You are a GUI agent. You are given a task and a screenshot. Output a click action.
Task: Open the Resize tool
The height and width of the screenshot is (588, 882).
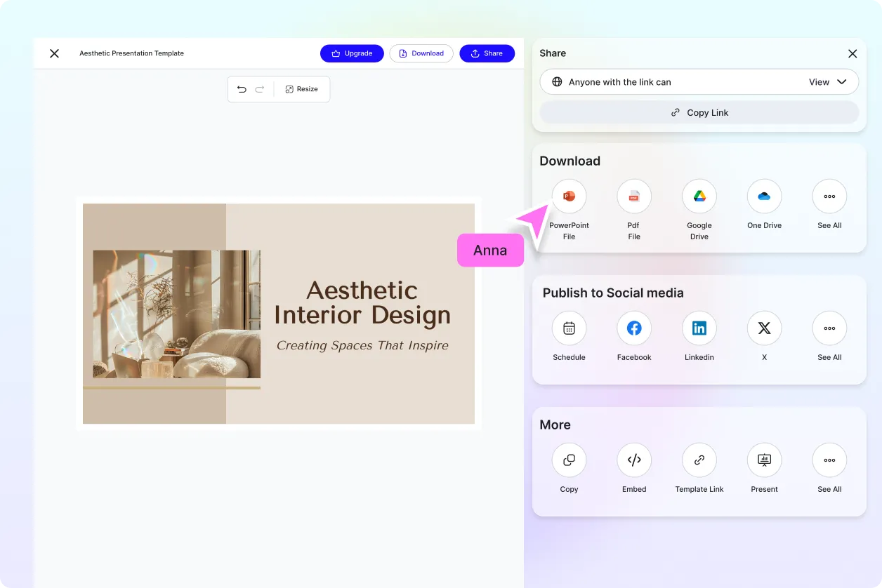tap(302, 89)
